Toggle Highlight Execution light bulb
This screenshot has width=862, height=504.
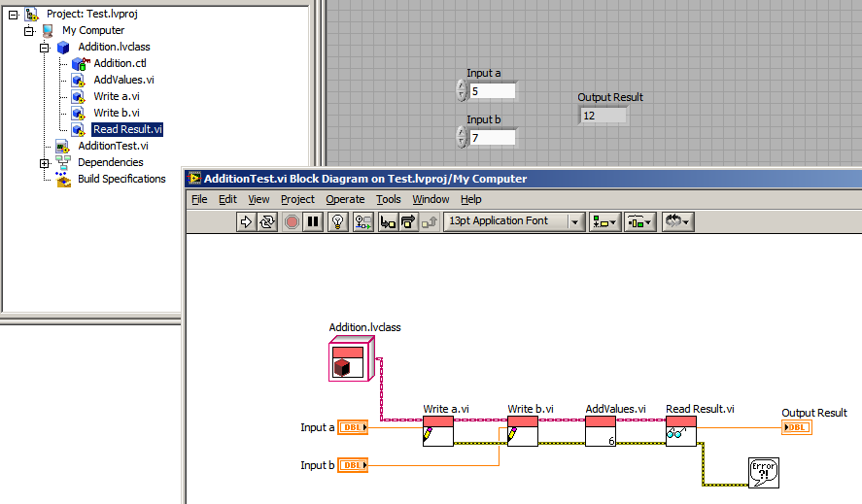click(x=338, y=222)
